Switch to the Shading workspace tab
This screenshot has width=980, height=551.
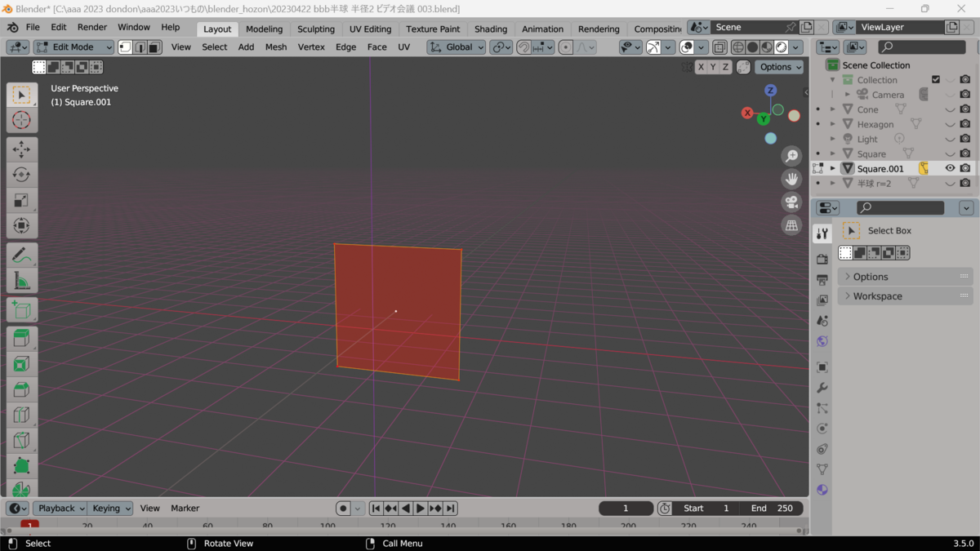tap(490, 29)
